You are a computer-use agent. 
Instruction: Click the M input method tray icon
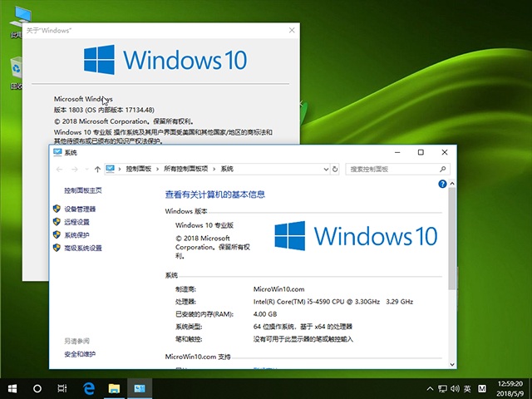point(481,388)
